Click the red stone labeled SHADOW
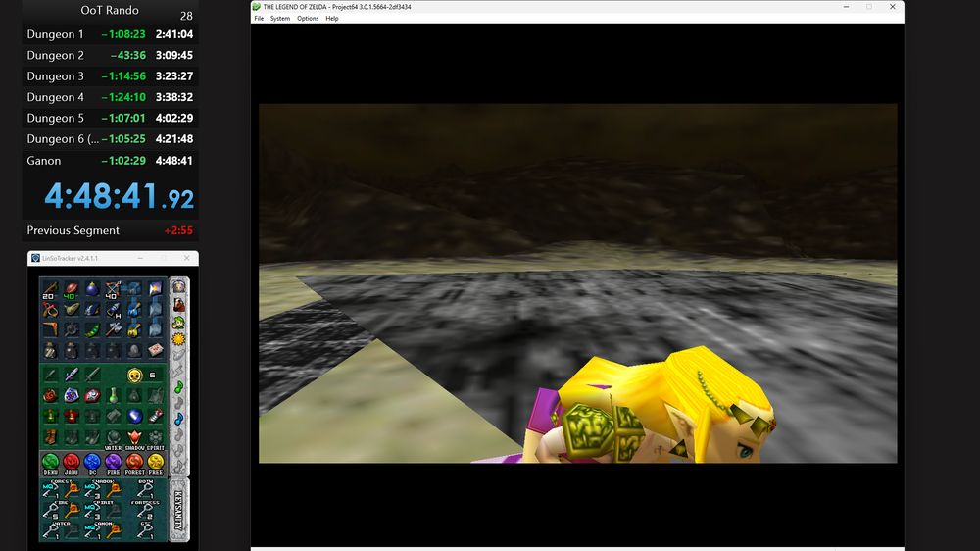The image size is (980, 551). (x=133, y=436)
